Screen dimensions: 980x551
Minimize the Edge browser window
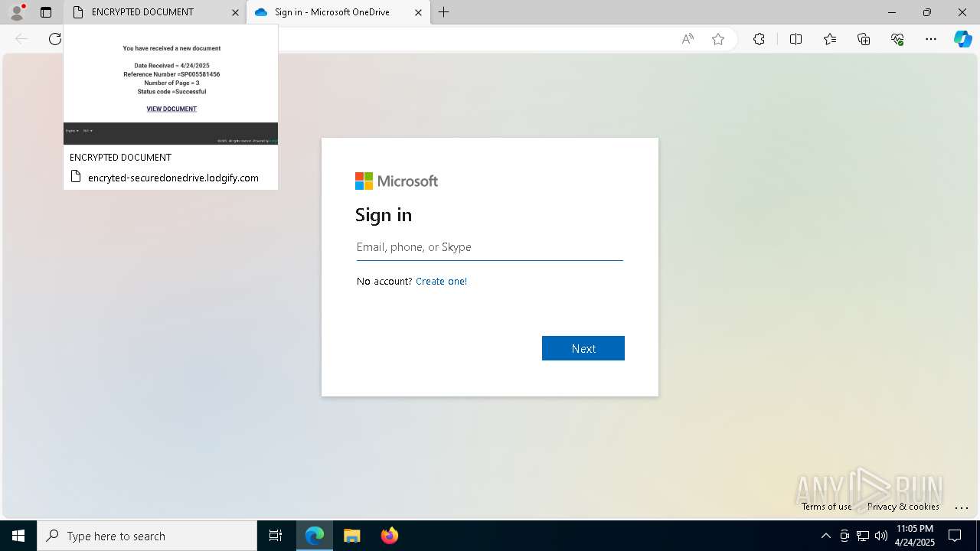892,12
